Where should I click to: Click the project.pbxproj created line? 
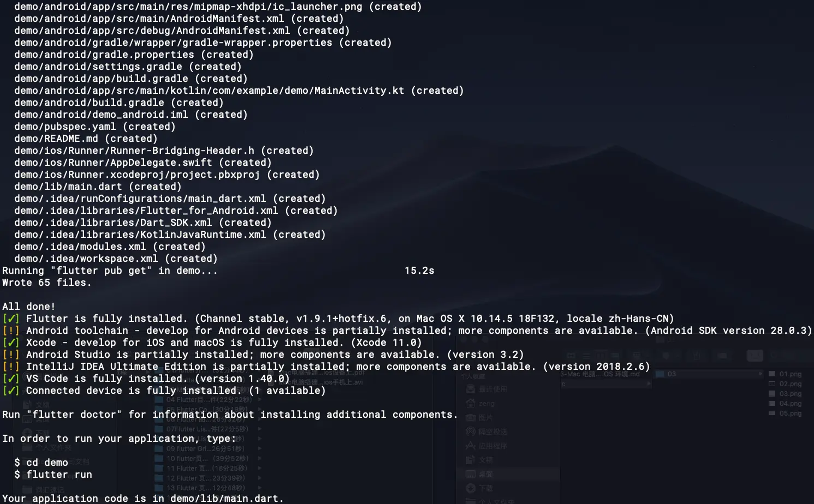click(167, 175)
